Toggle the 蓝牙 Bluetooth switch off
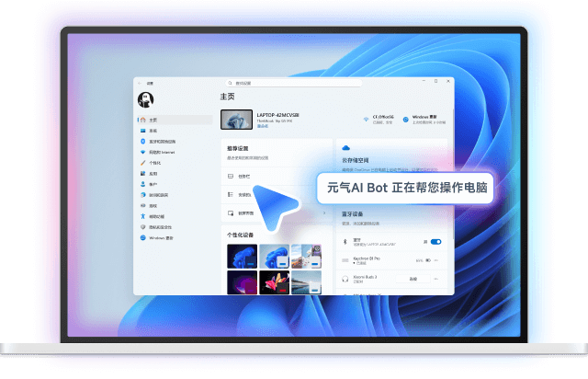Viewport: 588px width, 379px height. click(x=435, y=242)
